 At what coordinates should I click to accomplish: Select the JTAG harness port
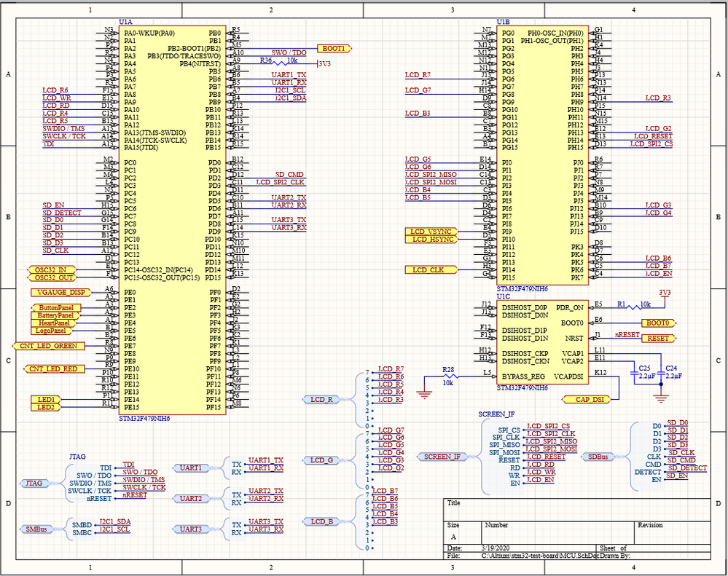[34, 484]
